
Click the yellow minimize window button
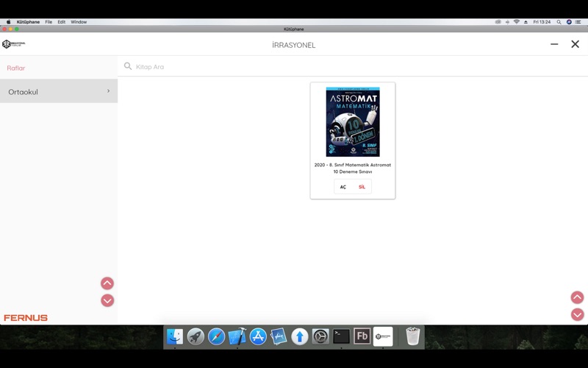10,29
